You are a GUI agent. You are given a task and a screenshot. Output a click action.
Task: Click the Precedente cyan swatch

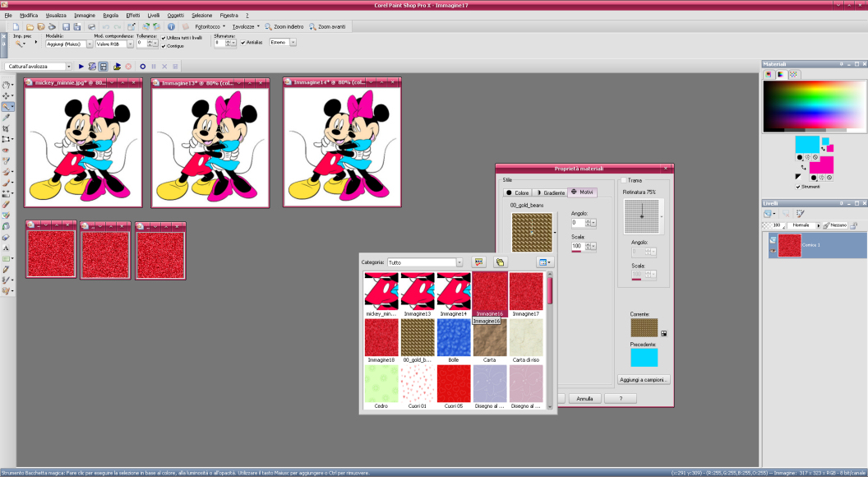click(644, 357)
